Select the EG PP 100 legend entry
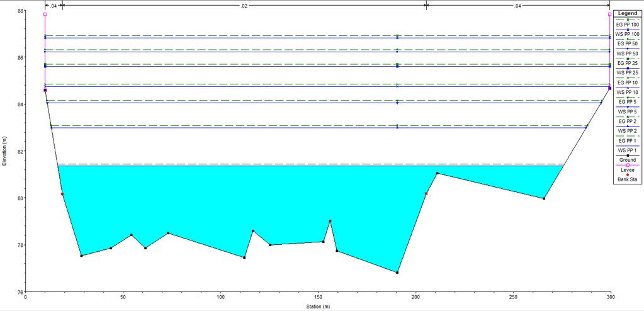Viewport: 644px width, 311px height. tap(628, 25)
